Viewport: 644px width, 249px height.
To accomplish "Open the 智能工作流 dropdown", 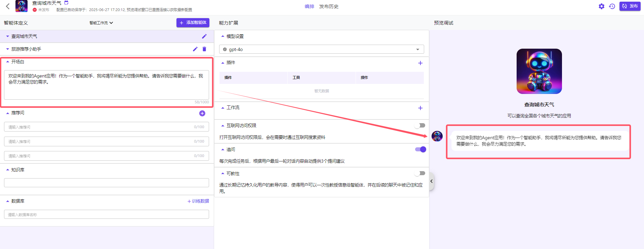I will click(101, 23).
